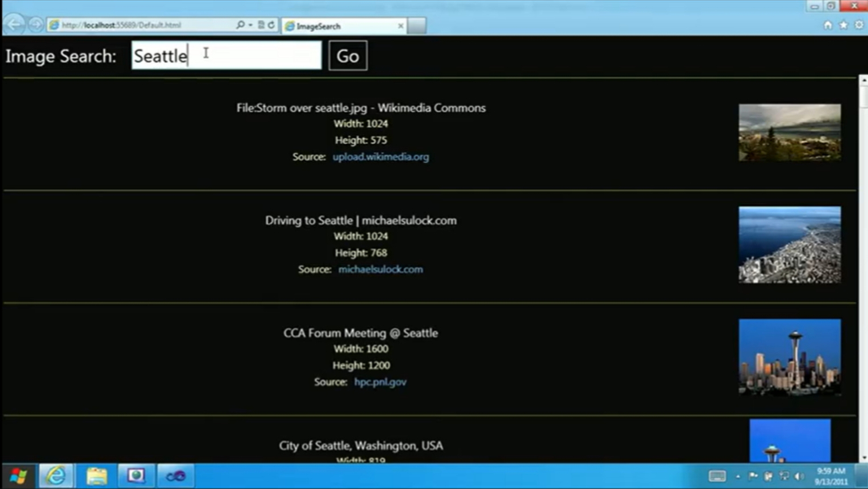Open Favorites star icon
This screenshot has width=868, height=489.
[843, 25]
